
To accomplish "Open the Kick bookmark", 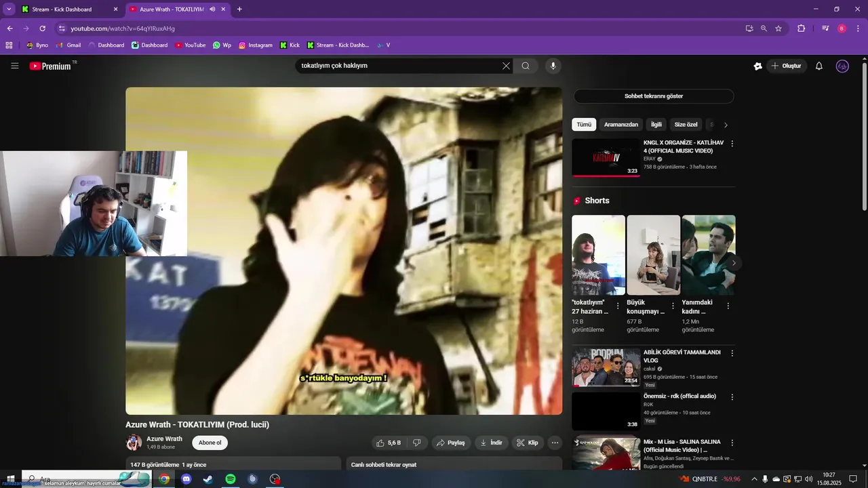I will coord(290,45).
